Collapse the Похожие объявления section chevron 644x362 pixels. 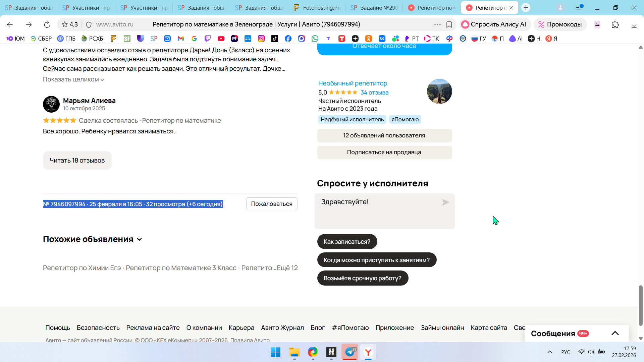(140, 239)
